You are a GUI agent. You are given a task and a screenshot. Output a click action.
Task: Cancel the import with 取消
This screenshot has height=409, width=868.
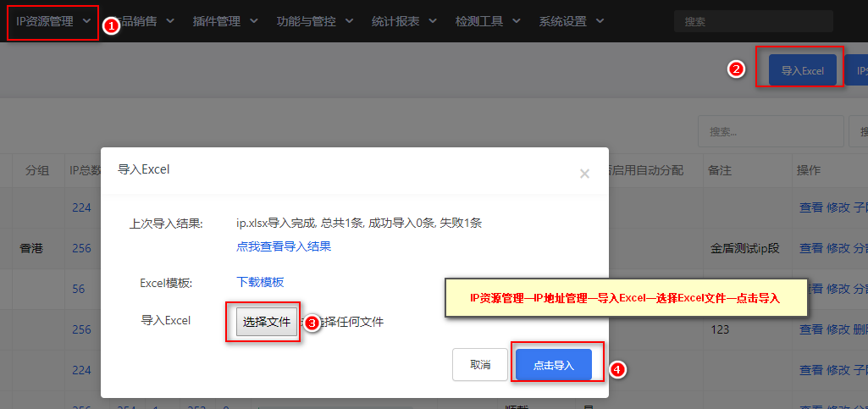[480, 365]
